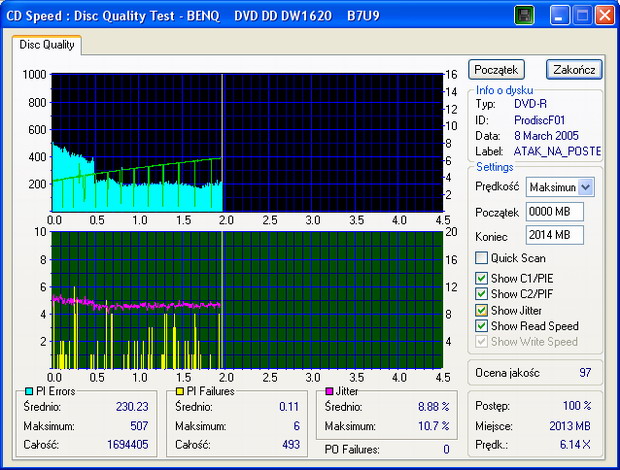Enable the Quick Scan checkbox

coord(481,258)
